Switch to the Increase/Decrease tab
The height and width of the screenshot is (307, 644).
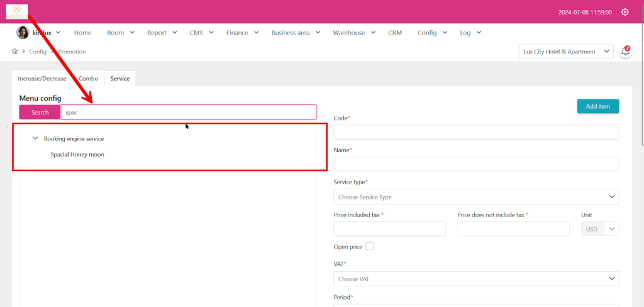[42, 79]
